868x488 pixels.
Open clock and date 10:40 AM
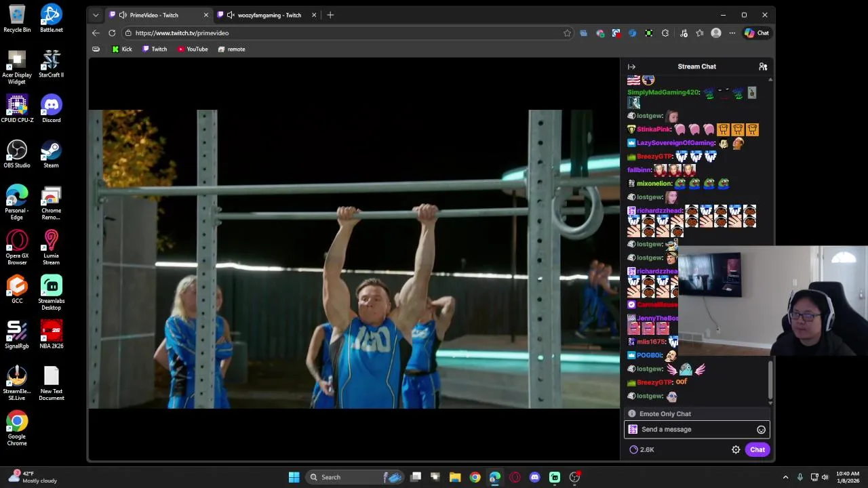pos(848,477)
